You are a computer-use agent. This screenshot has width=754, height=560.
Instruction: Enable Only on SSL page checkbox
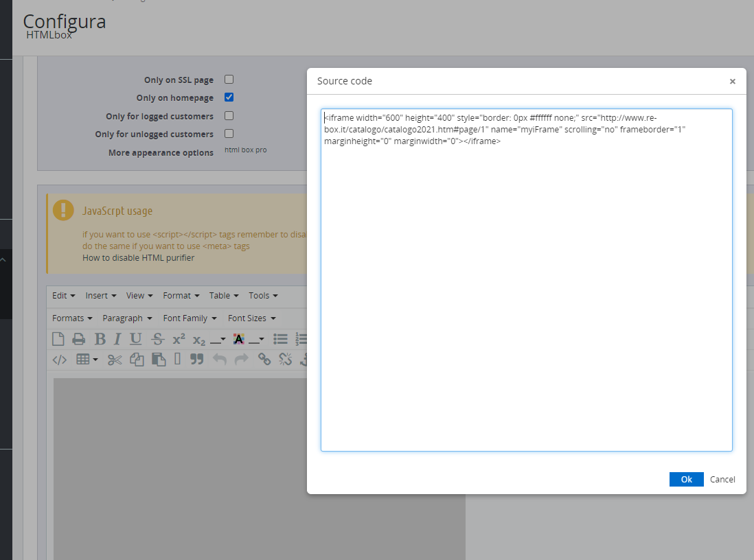click(x=229, y=80)
